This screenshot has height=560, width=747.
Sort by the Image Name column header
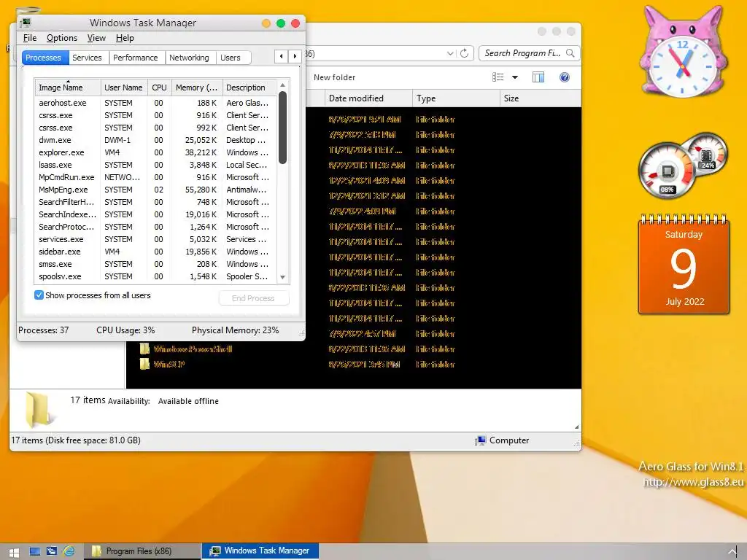pyautogui.click(x=67, y=87)
